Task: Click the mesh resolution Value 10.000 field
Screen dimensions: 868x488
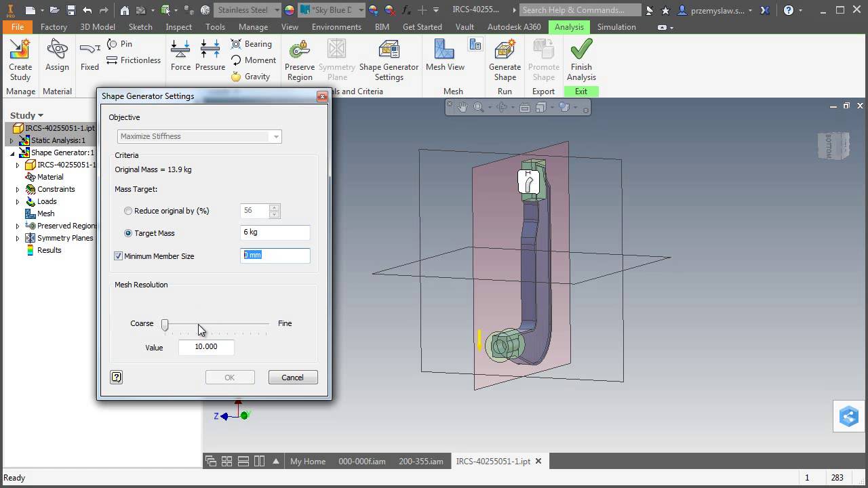Action: coord(206,347)
